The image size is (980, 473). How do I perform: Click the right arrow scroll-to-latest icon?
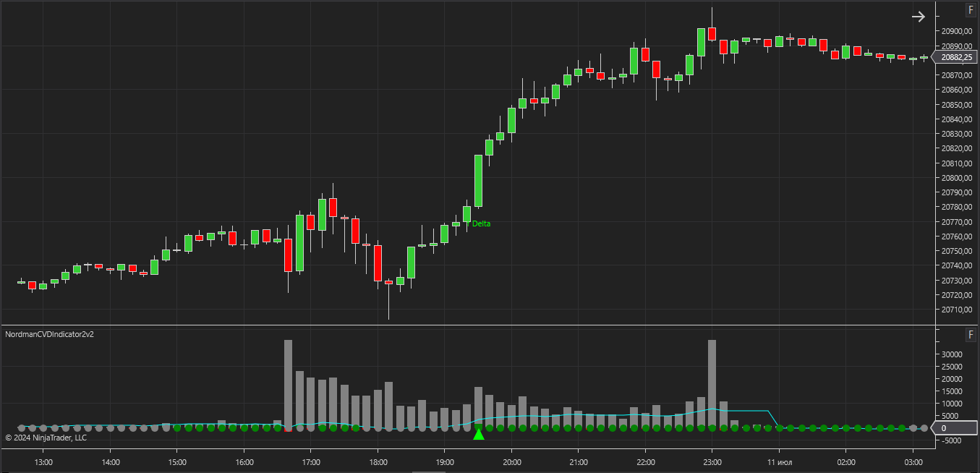pos(918,17)
